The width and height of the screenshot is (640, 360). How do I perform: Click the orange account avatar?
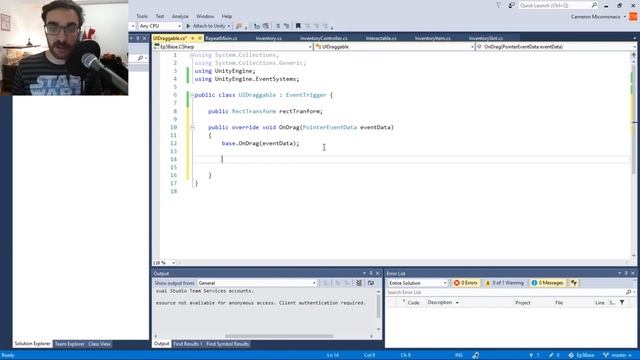coord(633,17)
